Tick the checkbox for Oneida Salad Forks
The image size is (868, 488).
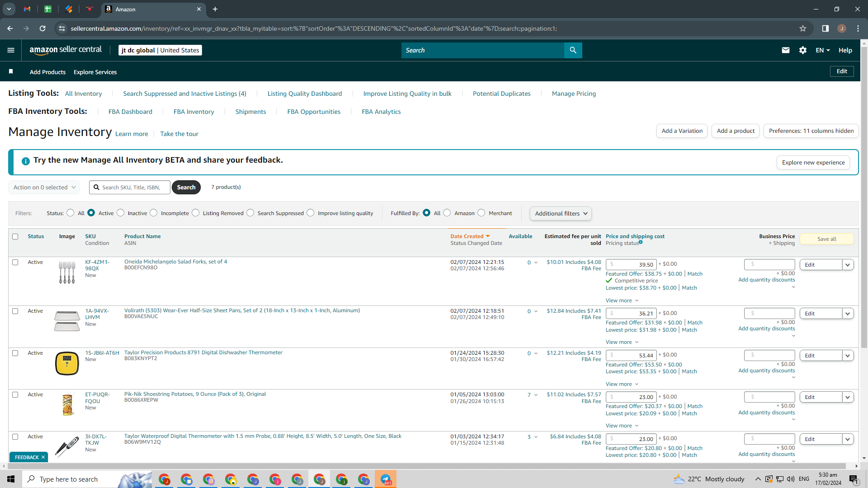point(15,262)
